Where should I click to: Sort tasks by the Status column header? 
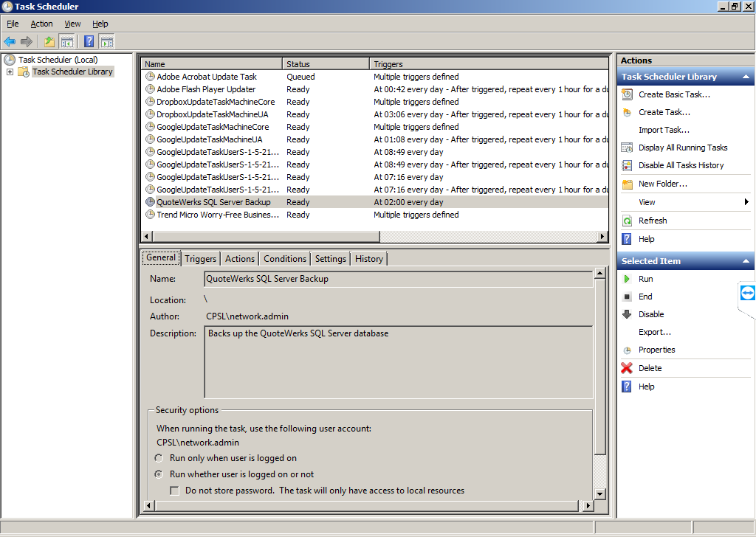pyautogui.click(x=326, y=64)
